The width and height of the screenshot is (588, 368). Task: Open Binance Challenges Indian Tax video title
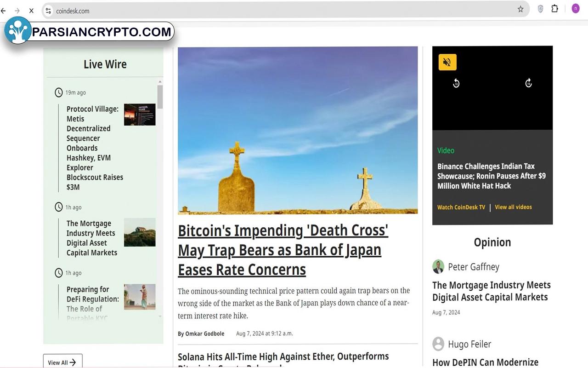(492, 176)
